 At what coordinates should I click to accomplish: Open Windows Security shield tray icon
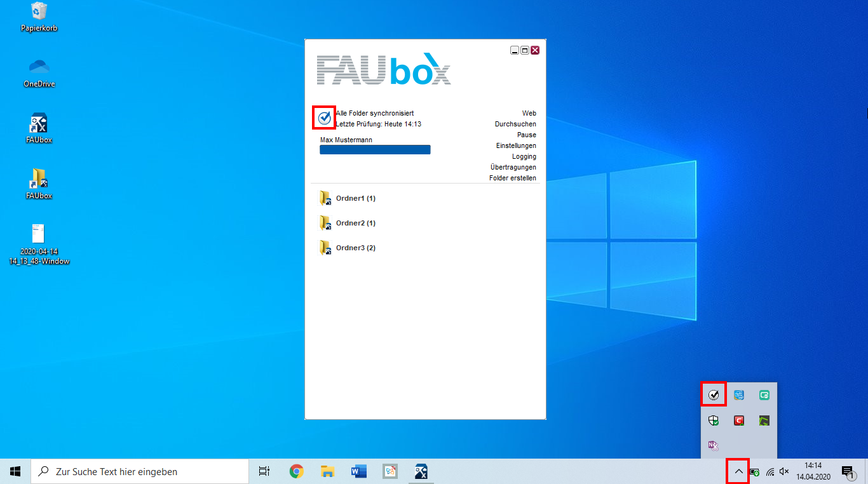714,420
